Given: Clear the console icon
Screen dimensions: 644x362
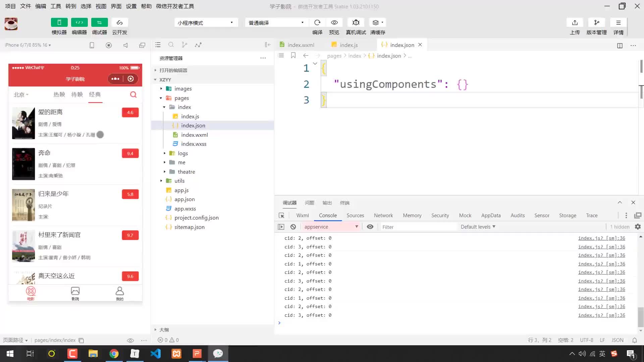Looking at the screenshot, I should (293, 227).
